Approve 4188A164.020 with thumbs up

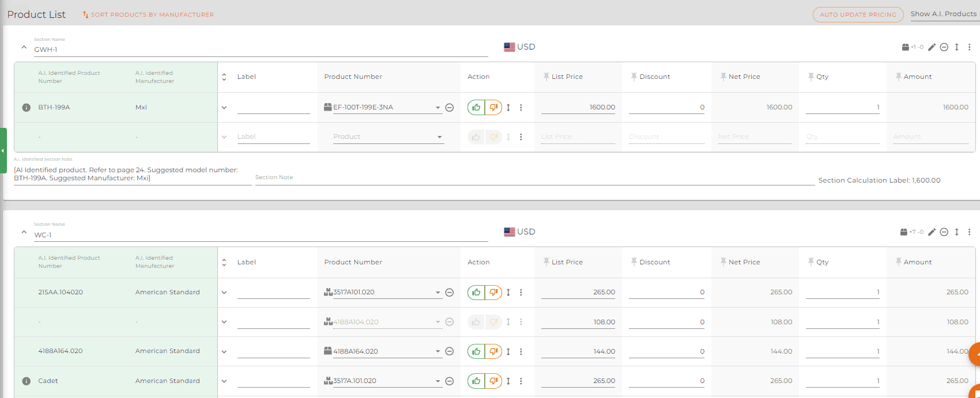pyautogui.click(x=476, y=351)
